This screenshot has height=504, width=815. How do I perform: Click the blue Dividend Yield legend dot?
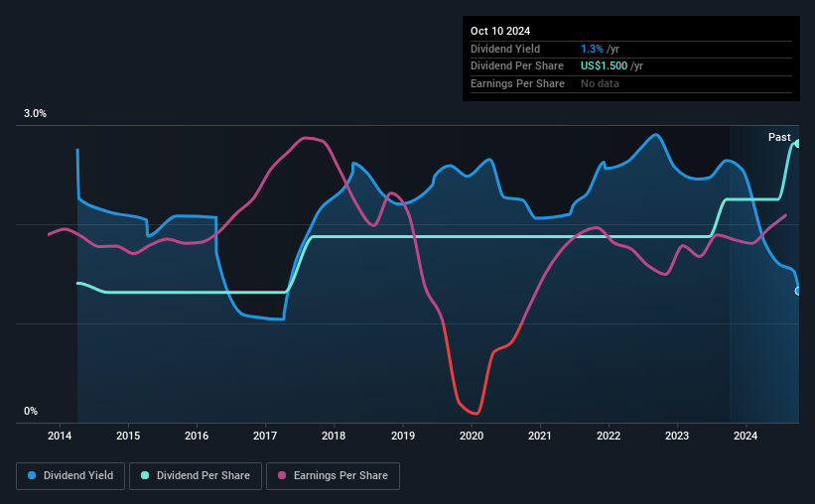pos(32,475)
